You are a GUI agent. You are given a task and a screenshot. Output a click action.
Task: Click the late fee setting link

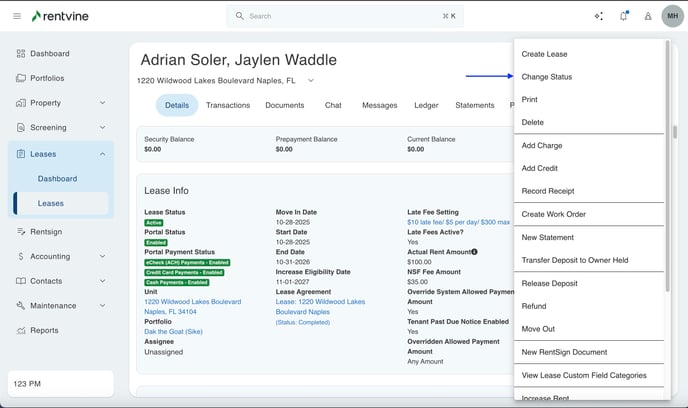[458, 222]
